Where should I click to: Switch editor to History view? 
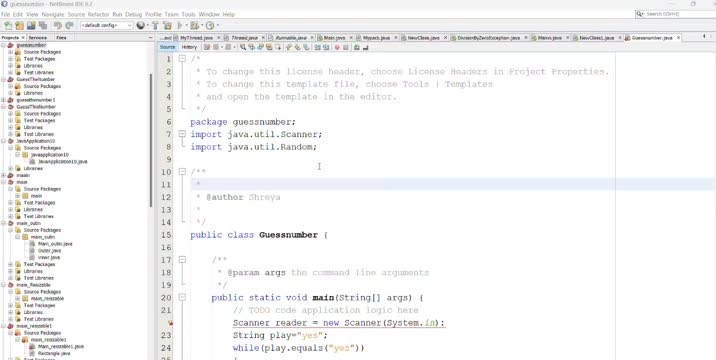(189, 47)
